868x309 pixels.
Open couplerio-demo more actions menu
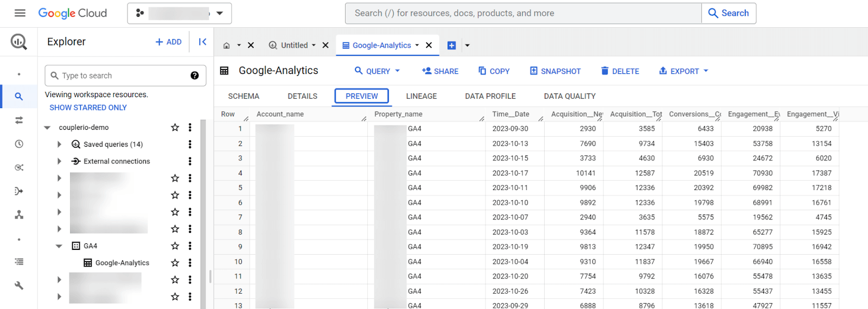[x=190, y=127]
